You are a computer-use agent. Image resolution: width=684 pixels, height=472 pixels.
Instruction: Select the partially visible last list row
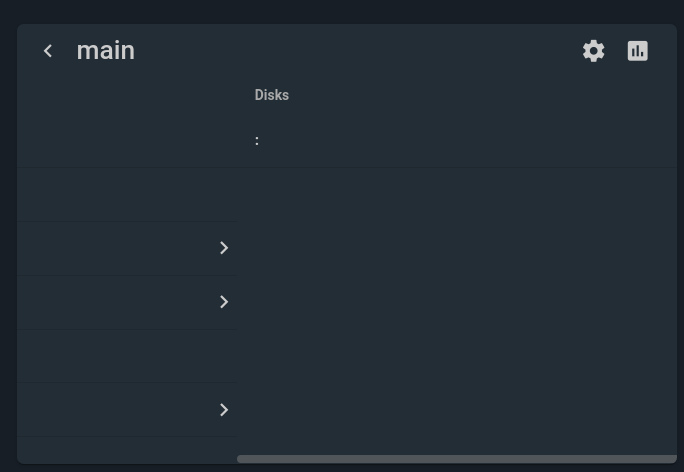point(125,449)
